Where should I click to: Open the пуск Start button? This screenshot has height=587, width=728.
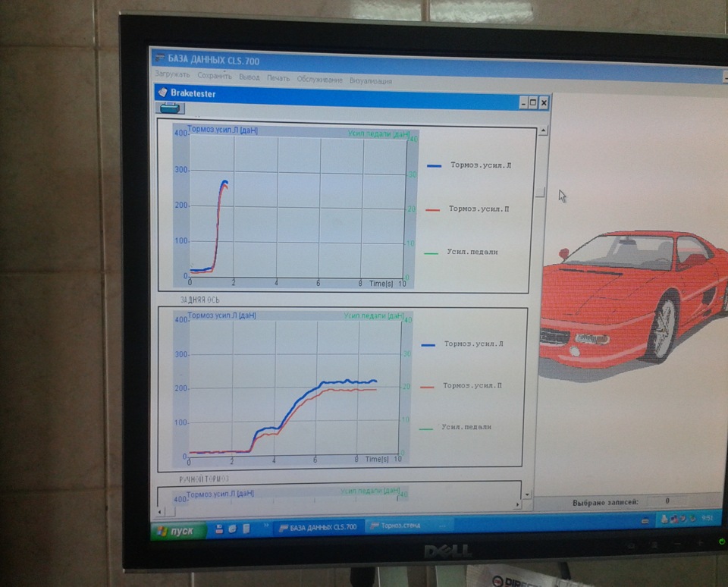point(177,531)
